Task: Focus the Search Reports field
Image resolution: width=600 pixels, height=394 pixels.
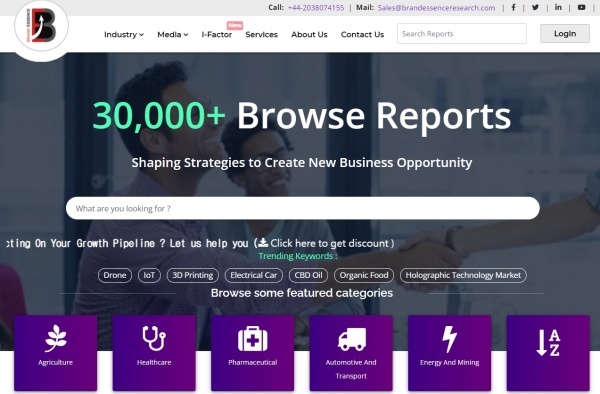Action: [461, 34]
